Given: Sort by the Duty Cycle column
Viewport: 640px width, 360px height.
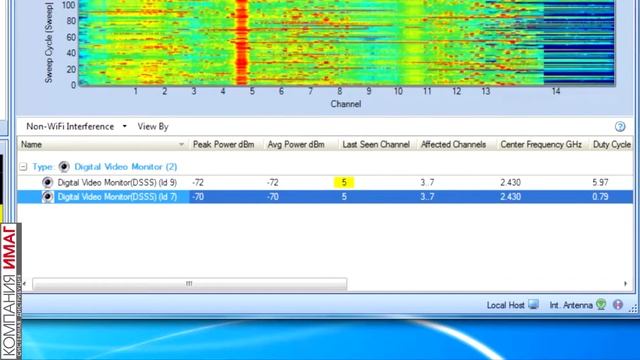Looking at the screenshot, I should click(611, 144).
